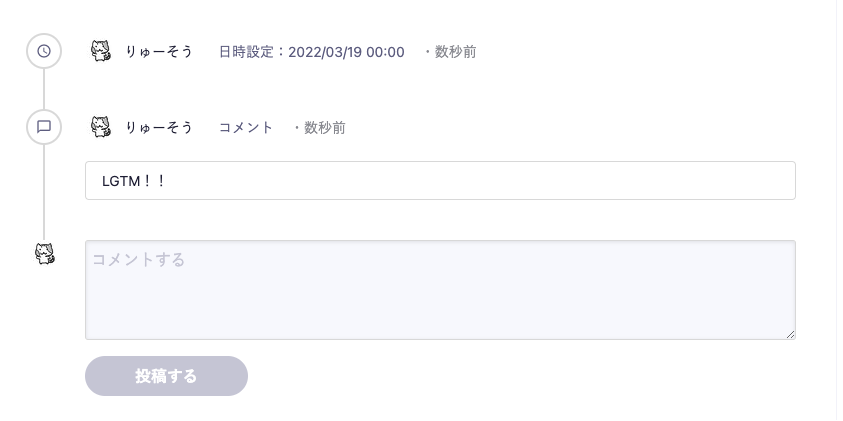The height and width of the screenshot is (421, 843).
Task: Submit with the 投稿する button
Action: click(x=167, y=376)
